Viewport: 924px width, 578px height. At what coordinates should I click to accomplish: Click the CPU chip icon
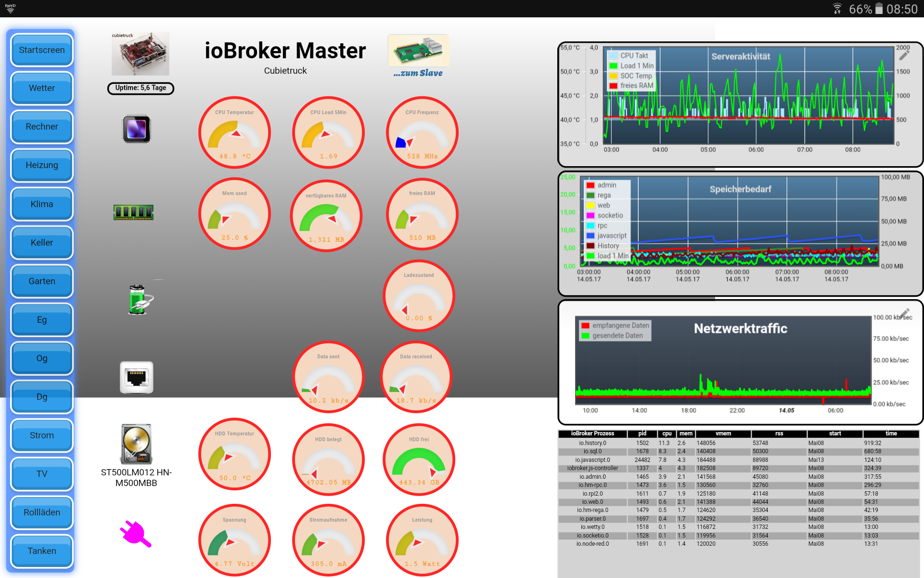pyautogui.click(x=137, y=129)
